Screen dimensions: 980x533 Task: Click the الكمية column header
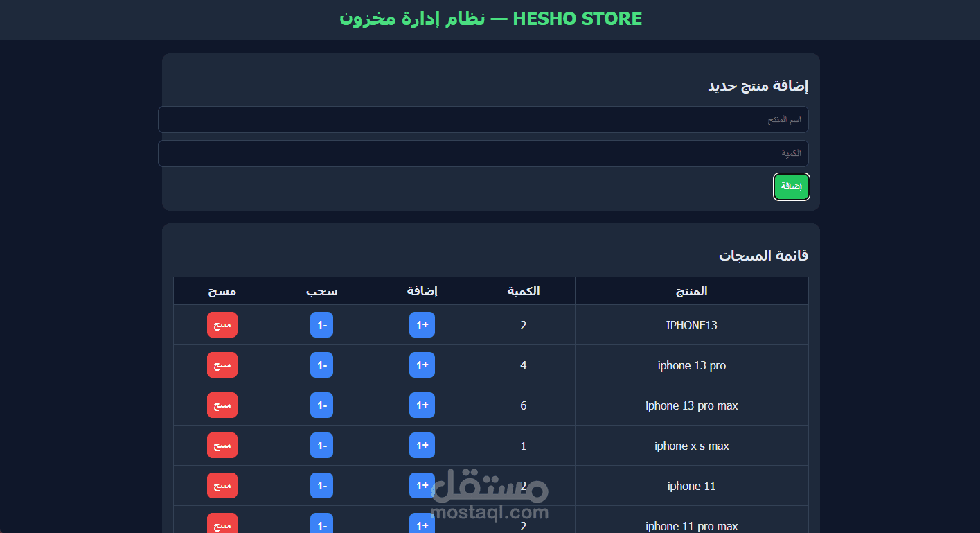[x=524, y=291]
